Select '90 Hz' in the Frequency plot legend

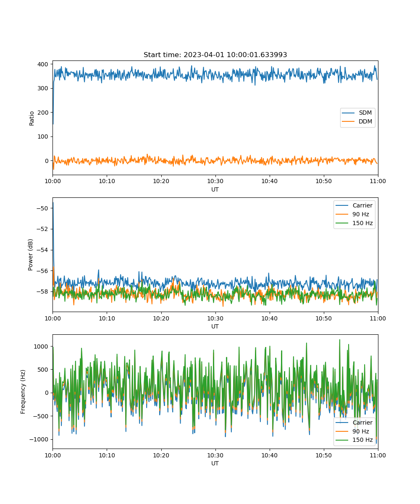(361, 431)
